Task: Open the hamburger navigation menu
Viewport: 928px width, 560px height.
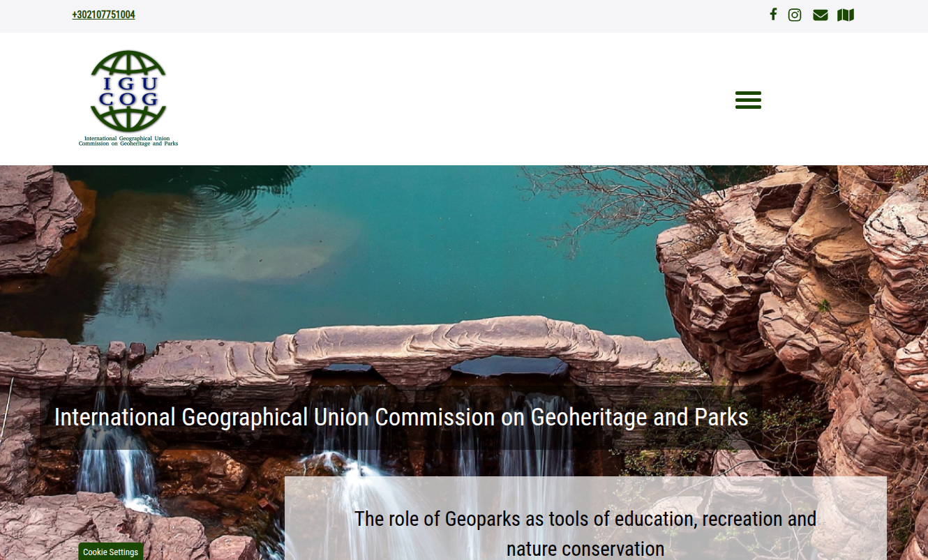Action: 748,100
